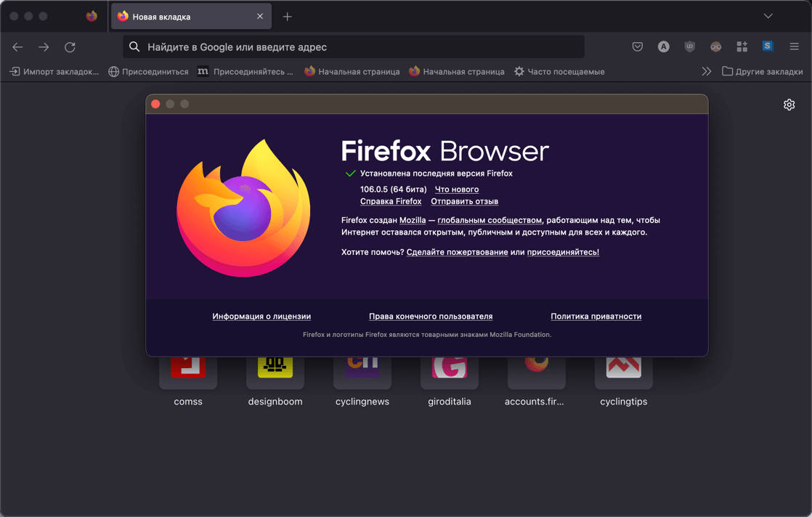Open 'Другие закладки' bookmarks folder
The width and height of the screenshot is (812, 517).
(763, 71)
